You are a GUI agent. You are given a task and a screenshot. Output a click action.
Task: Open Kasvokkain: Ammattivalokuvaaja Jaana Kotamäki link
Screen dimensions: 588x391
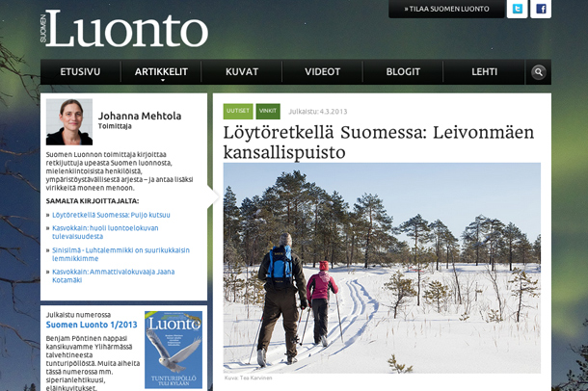pyautogui.click(x=113, y=275)
